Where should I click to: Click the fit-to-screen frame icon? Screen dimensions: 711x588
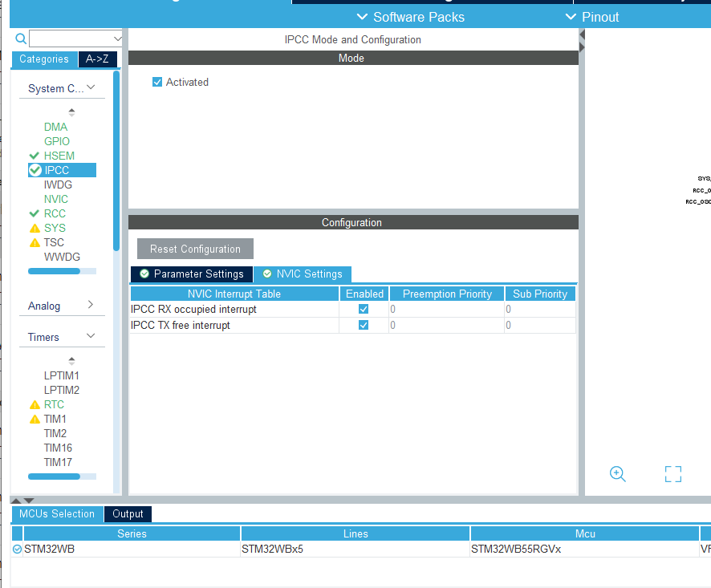point(673,474)
